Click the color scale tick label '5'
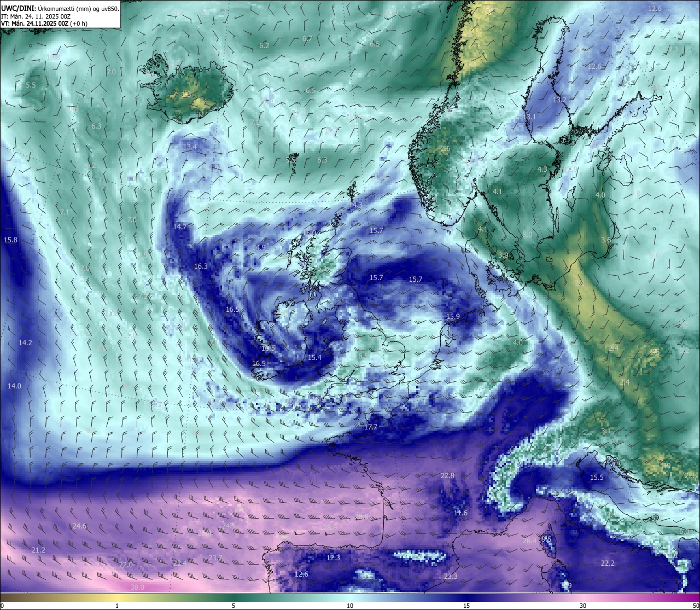This screenshot has height=610, width=700. click(x=234, y=606)
